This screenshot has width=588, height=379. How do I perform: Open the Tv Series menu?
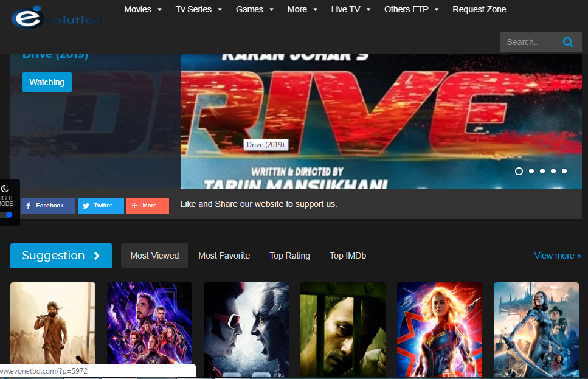(193, 9)
